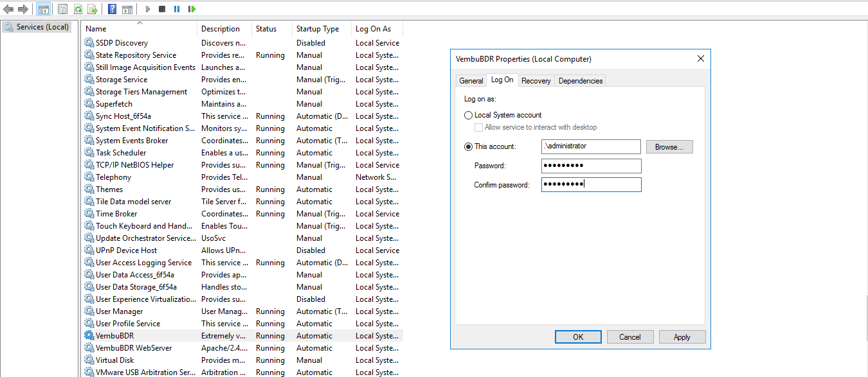Select the System Events Broker service name
The image size is (868, 377).
132,141
